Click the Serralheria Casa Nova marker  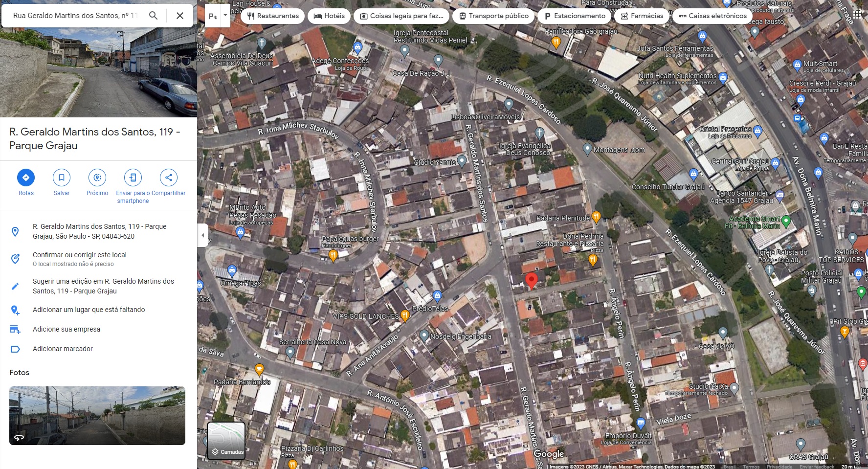290,352
